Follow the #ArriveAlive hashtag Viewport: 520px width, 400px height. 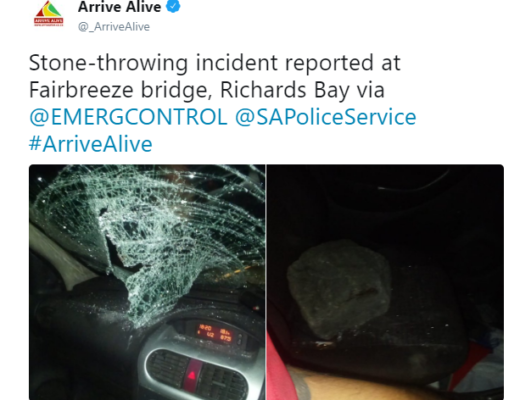91,144
